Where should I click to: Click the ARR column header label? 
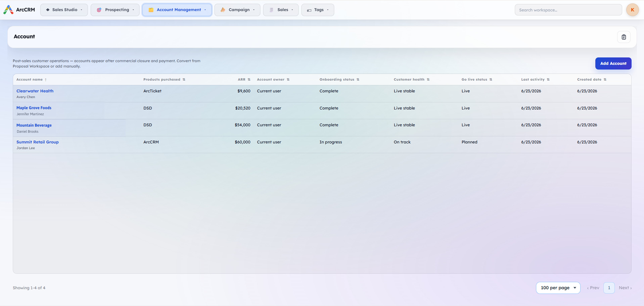point(241,79)
